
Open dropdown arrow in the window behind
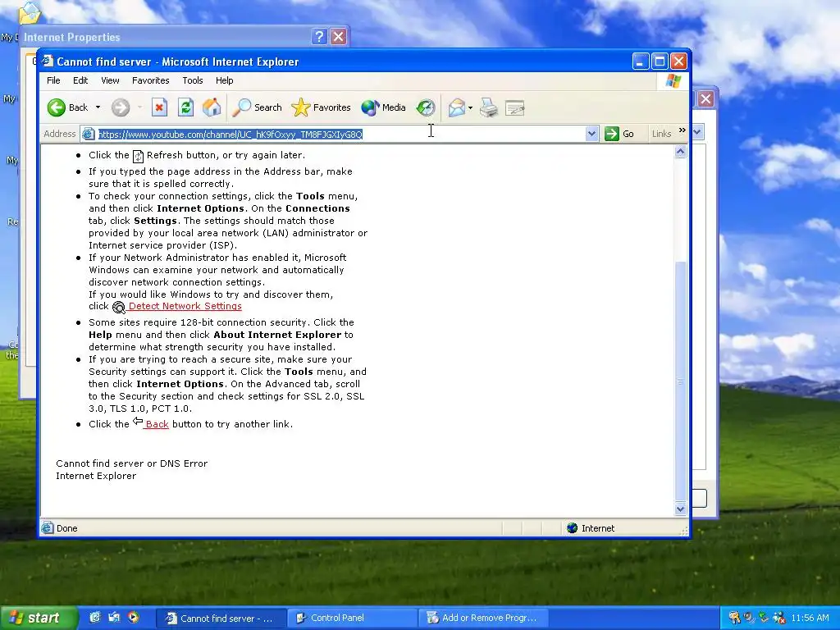[x=697, y=132]
